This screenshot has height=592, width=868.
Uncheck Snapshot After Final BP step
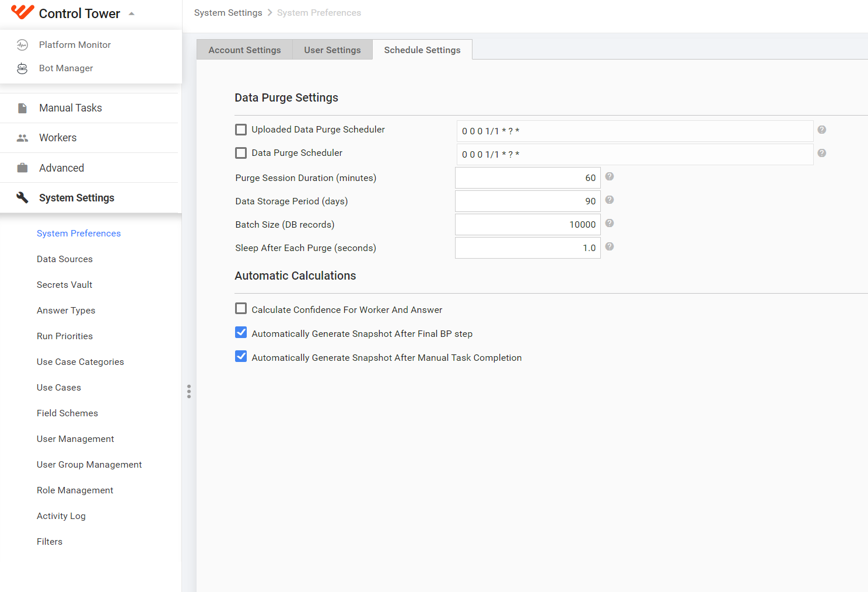[x=241, y=332]
